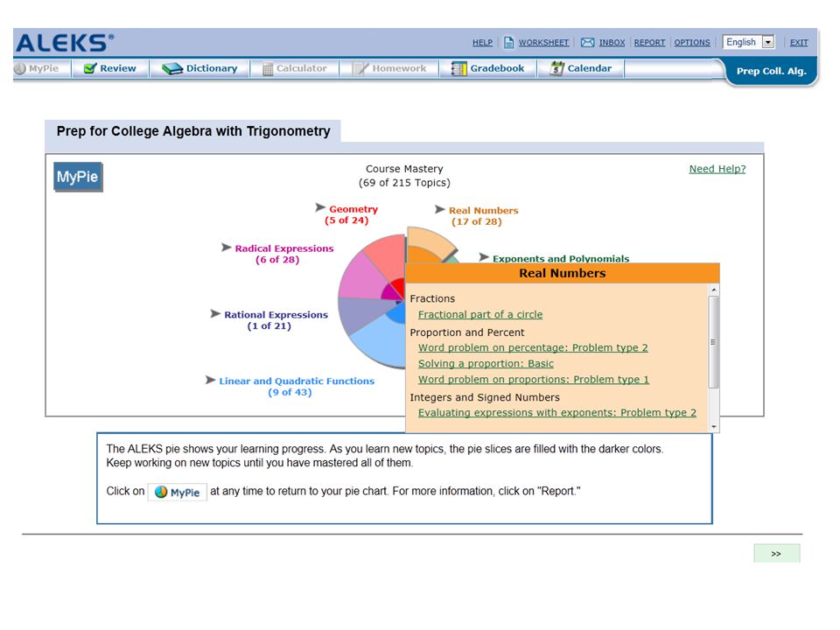
Task: Click the Real Numbers arrow marker
Action: click(x=439, y=209)
